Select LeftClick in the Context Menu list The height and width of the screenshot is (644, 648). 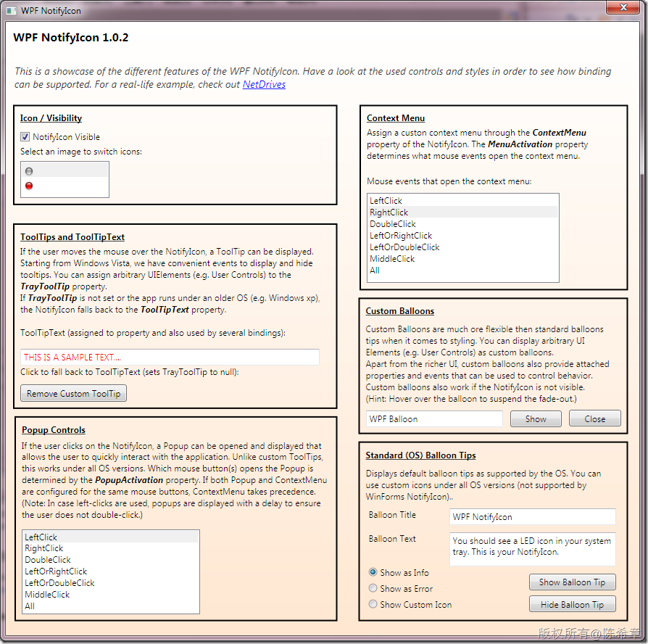pos(463,201)
